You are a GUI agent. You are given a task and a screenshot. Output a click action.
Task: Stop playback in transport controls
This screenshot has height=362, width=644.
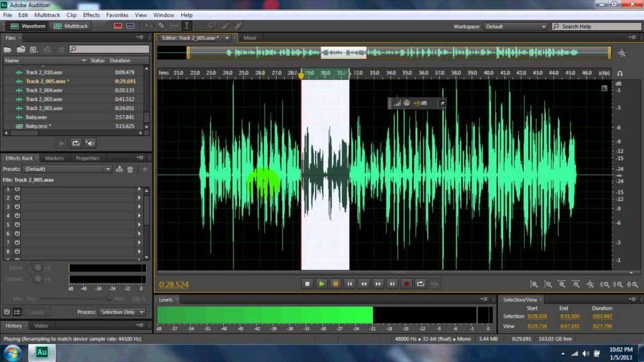click(x=307, y=283)
